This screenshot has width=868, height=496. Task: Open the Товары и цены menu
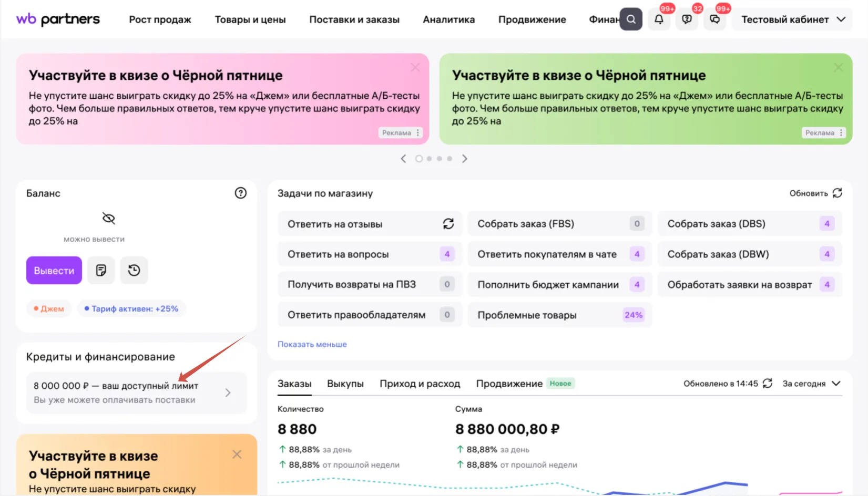coord(250,19)
